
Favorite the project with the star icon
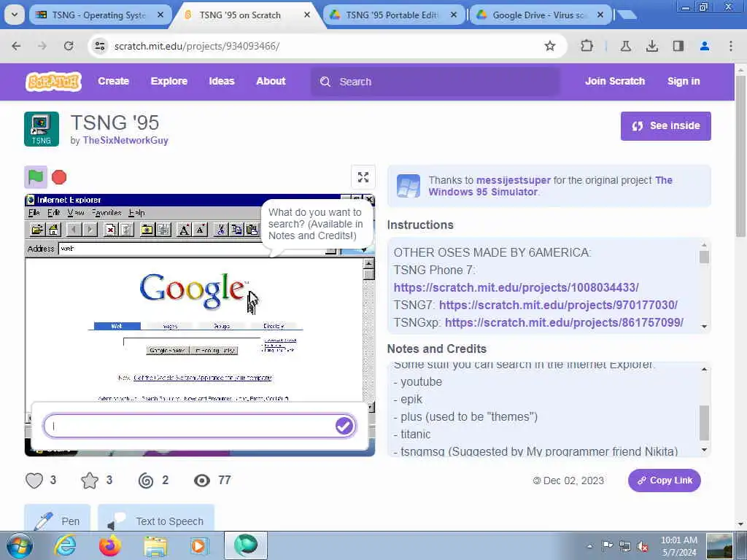tap(90, 481)
